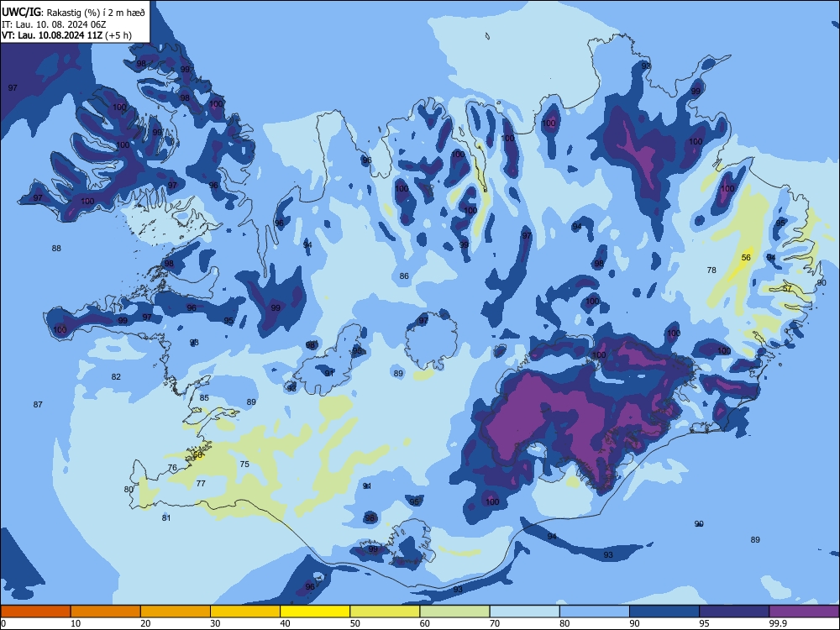
Task: Click the humidity value '85' on the map
Action: tap(204, 398)
